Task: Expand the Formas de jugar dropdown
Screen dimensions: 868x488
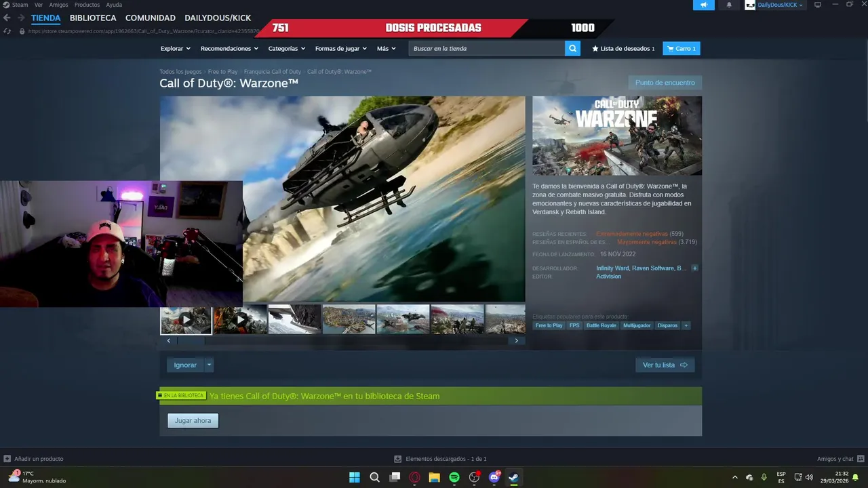Action: click(x=340, y=49)
